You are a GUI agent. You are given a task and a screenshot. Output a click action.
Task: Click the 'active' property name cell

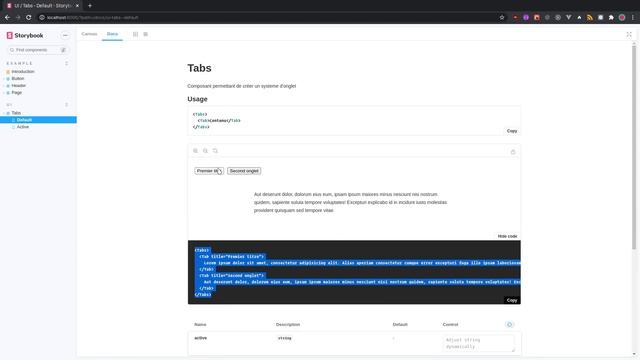click(x=200, y=338)
